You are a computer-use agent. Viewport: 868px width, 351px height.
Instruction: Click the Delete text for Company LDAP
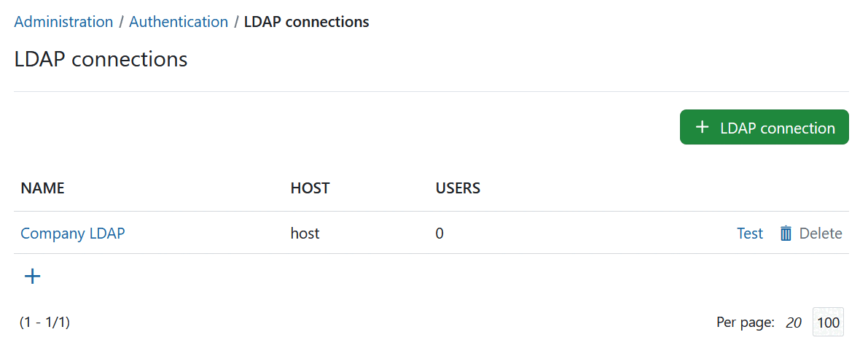(821, 234)
